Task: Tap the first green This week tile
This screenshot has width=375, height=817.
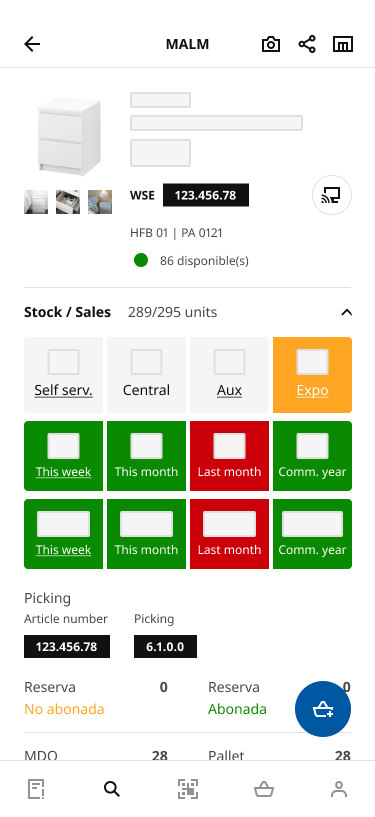Action: coord(64,456)
